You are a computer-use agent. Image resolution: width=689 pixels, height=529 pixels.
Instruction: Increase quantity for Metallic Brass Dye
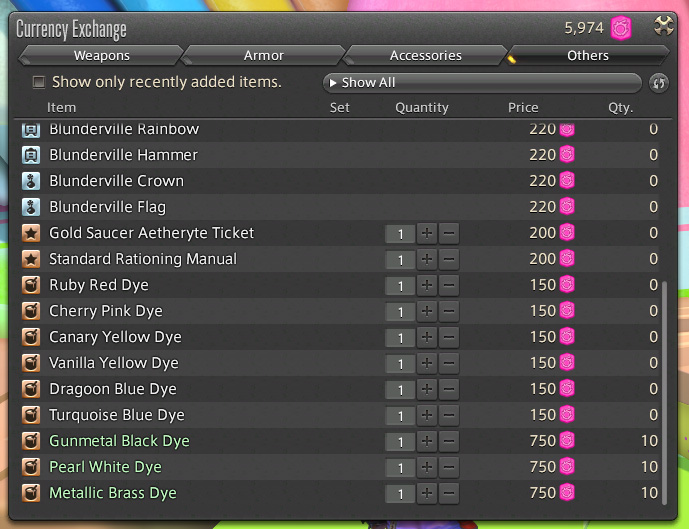pos(427,493)
